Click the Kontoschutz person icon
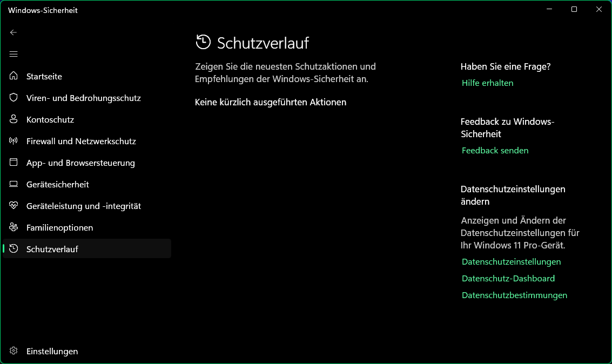 tap(14, 119)
